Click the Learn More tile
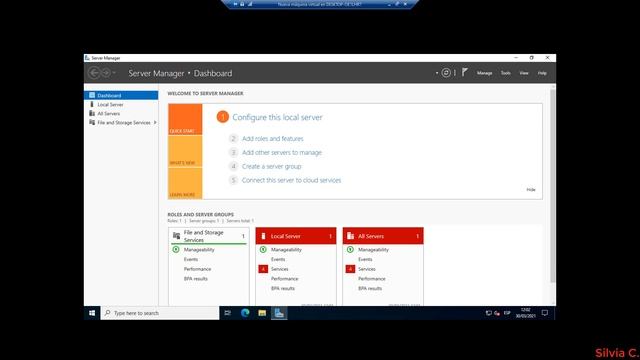Screen dimensions: 640x360 (185, 183)
